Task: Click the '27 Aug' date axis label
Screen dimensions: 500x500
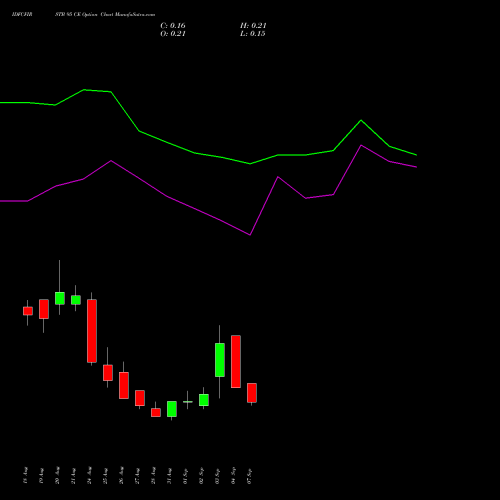Action: point(138,475)
